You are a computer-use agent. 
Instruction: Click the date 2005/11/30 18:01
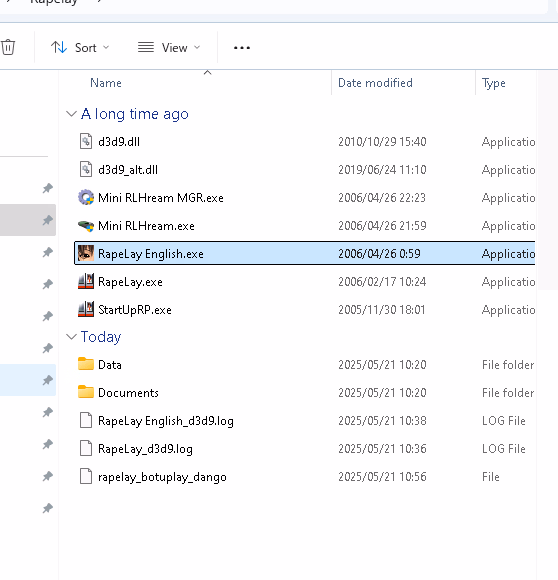[x=382, y=310]
